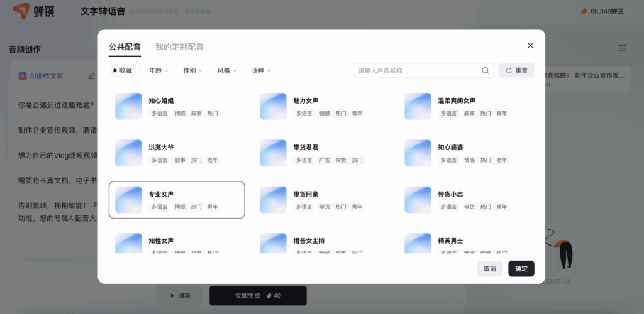Click the search magnifier icon

point(485,70)
